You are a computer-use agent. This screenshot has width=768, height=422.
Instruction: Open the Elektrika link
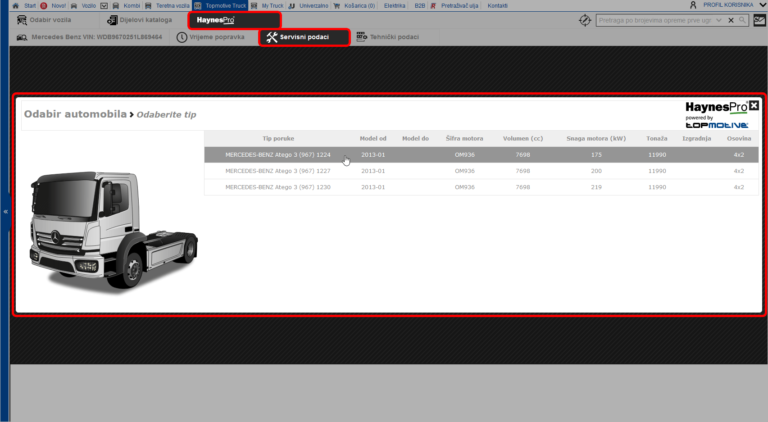394,6
